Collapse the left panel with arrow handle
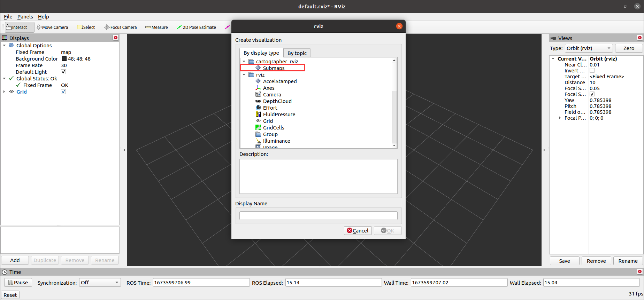644x300 pixels. coord(124,150)
